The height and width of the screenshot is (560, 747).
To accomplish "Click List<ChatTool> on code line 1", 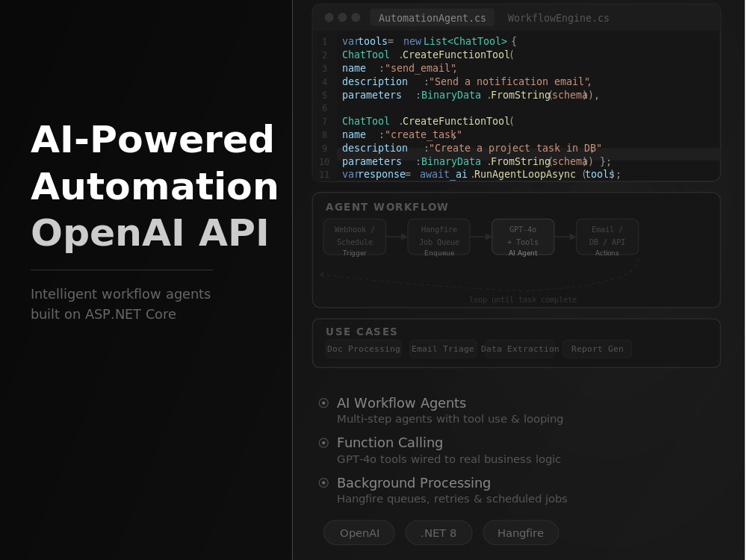I will pyautogui.click(x=465, y=41).
